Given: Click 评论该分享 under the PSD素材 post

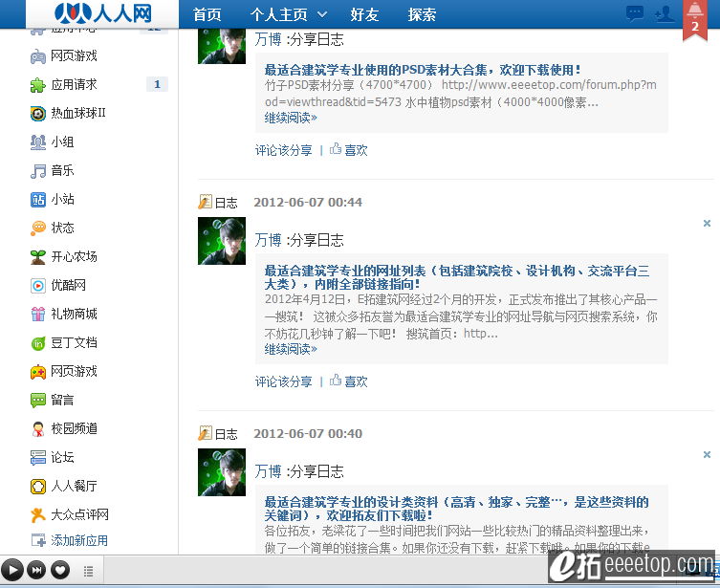Looking at the screenshot, I should tap(283, 150).
